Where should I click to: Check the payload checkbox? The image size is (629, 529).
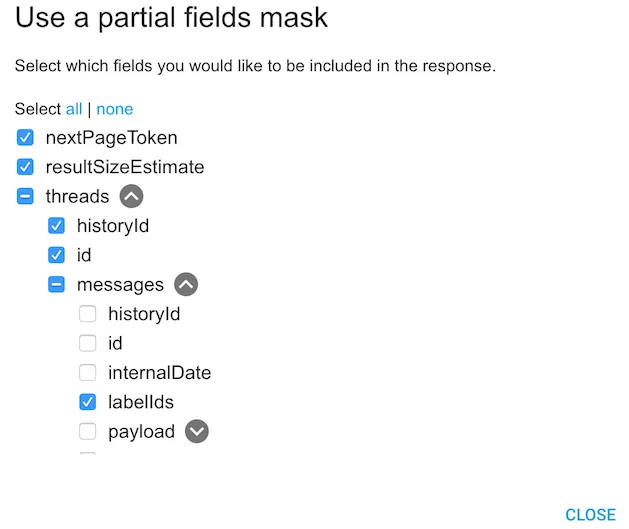pos(88,432)
